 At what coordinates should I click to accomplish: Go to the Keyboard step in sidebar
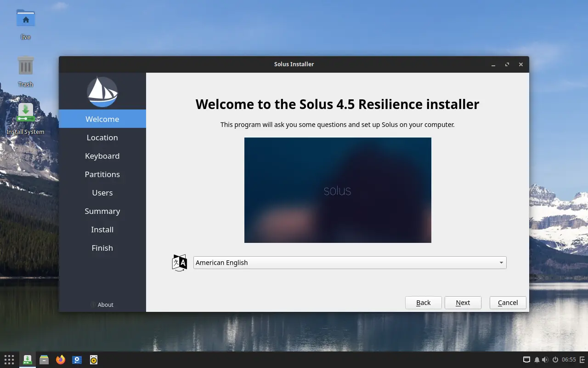coord(102,156)
